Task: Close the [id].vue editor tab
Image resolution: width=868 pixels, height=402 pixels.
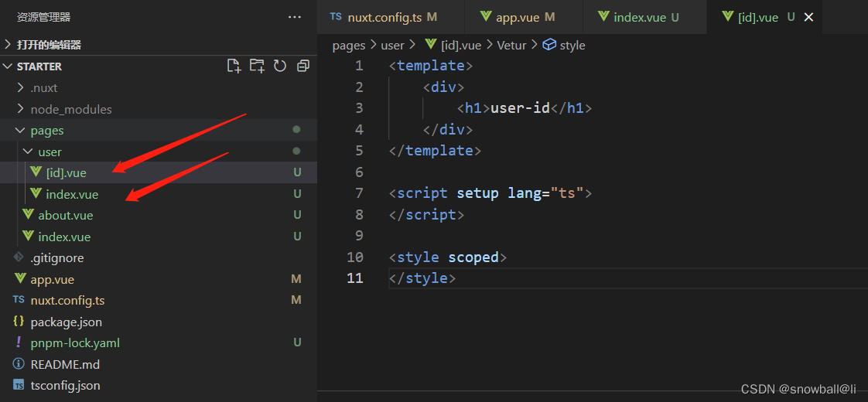Action: point(809,17)
